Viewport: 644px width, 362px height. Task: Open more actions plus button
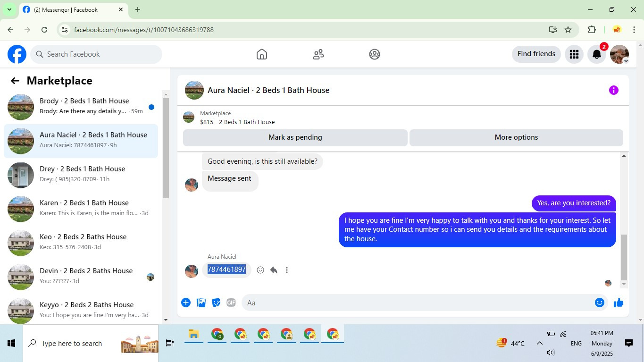pyautogui.click(x=186, y=303)
